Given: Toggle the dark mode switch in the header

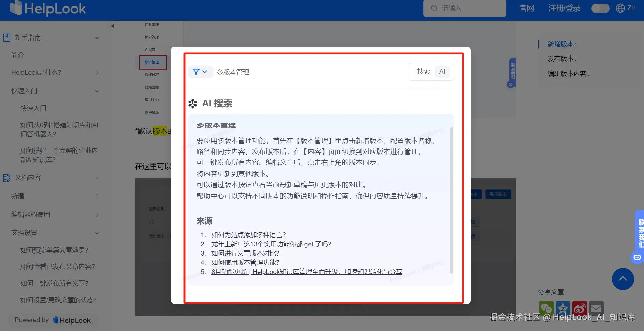Looking at the screenshot, I should 600,8.
